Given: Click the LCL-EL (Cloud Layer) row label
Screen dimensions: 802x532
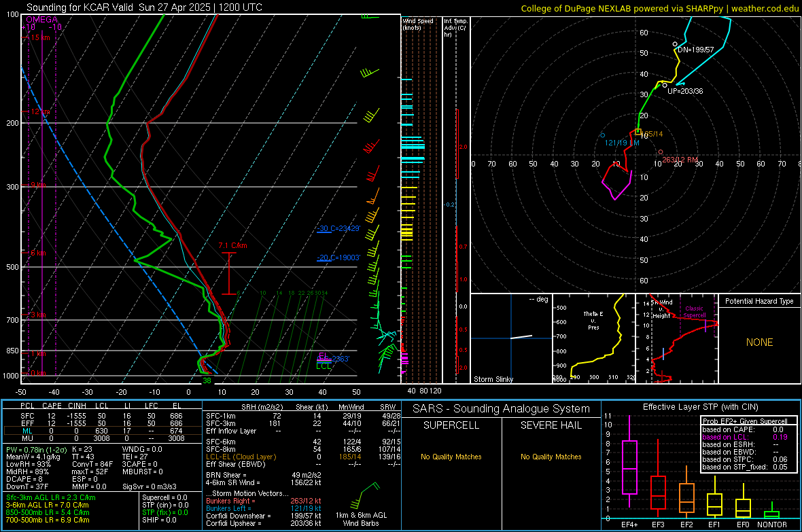Looking at the screenshot, I should click(x=241, y=457).
